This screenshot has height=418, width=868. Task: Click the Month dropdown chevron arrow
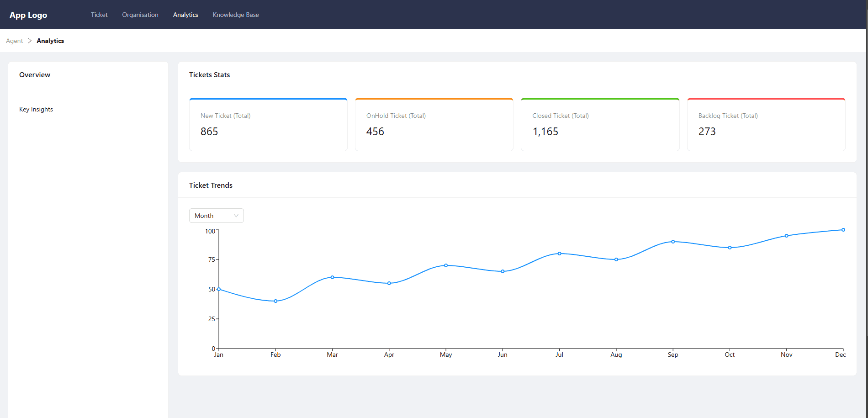(x=236, y=216)
